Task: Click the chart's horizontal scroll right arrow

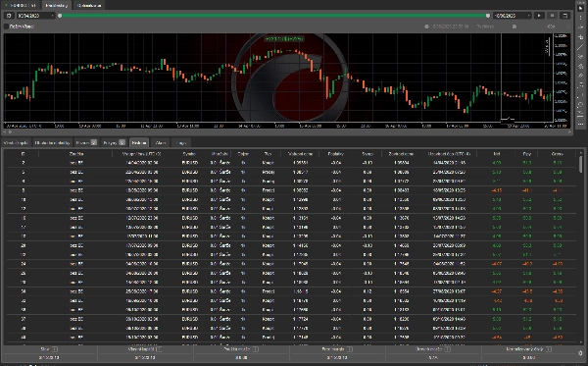Action: (569, 132)
